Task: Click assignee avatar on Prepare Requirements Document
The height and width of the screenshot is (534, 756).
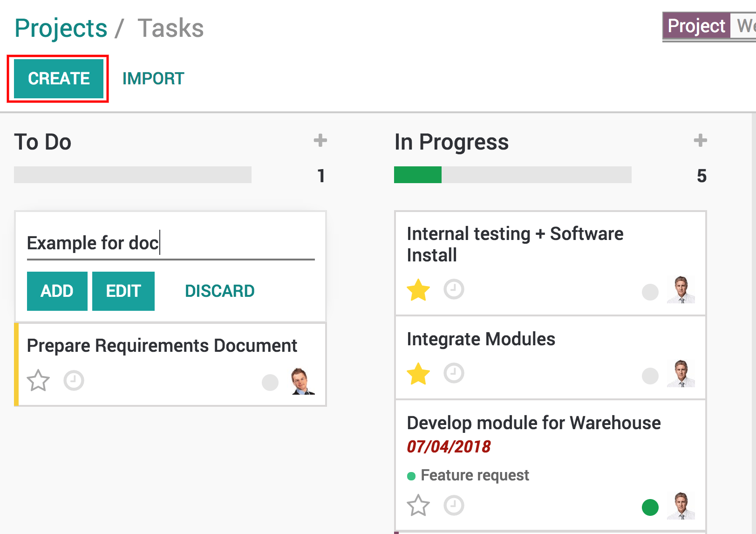Action: 301,380
